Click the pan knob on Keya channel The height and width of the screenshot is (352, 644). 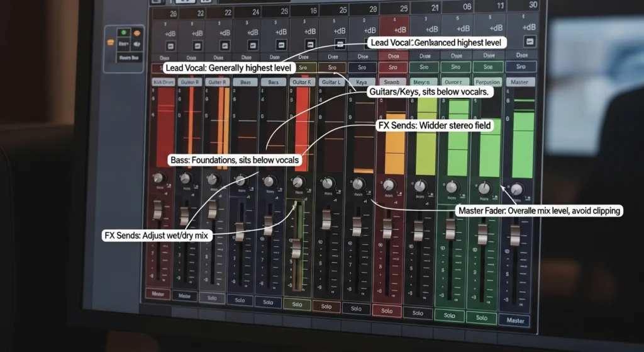358,184
